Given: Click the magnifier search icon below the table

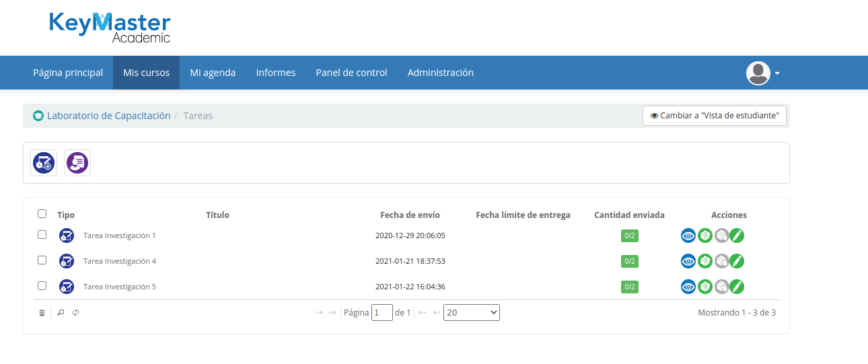Looking at the screenshot, I should click(x=60, y=313).
